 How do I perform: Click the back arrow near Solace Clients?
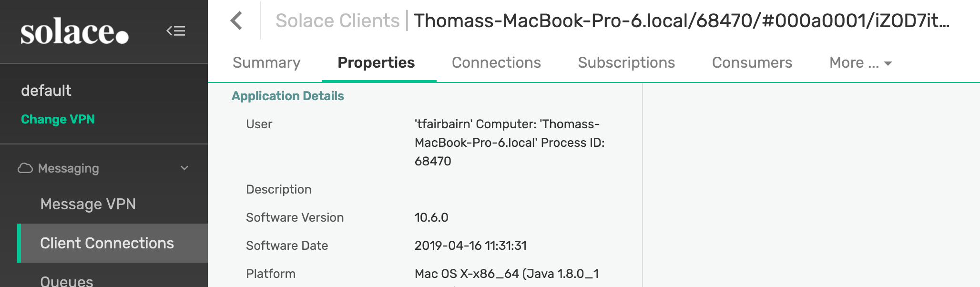pyautogui.click(x=236, y=21)
